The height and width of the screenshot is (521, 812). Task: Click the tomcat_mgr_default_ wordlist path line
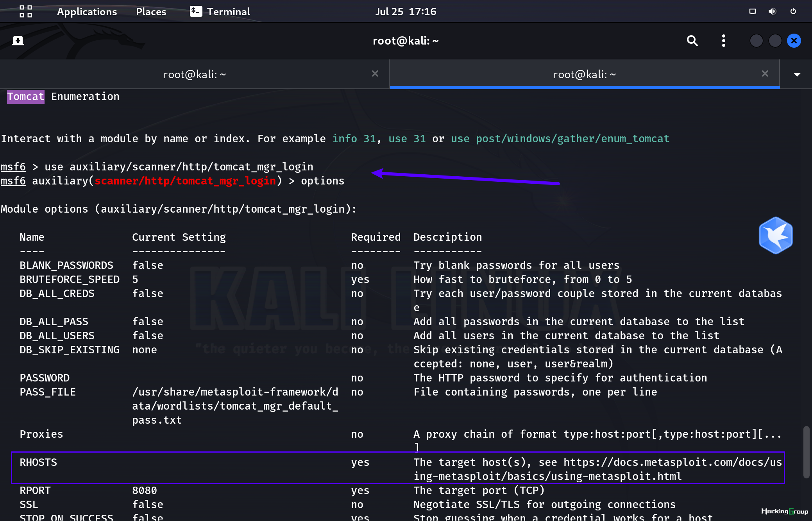click(x=235, y=406)
